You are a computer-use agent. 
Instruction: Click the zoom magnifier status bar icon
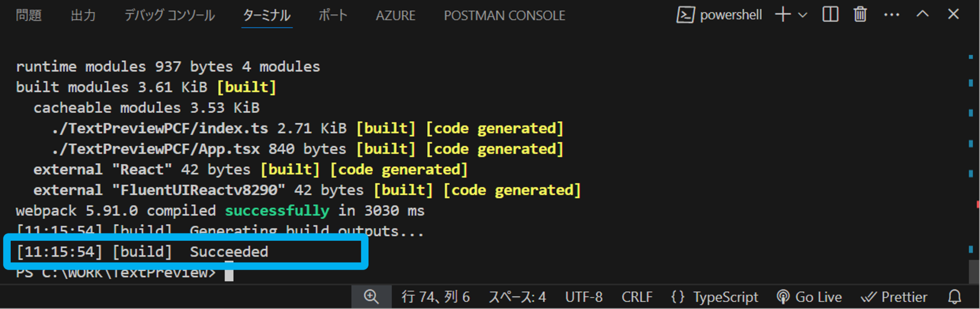(x=371, y=297)
